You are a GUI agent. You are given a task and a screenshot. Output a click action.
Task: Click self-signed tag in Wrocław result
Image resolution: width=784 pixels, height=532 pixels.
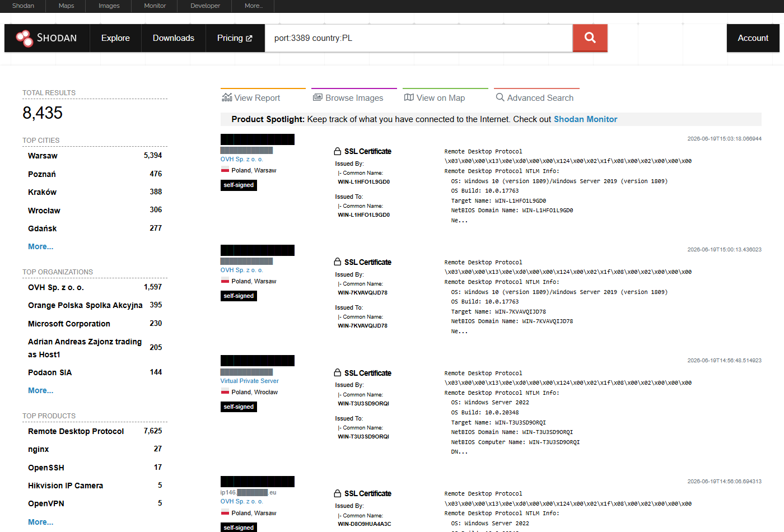click(x=239, y=407)
